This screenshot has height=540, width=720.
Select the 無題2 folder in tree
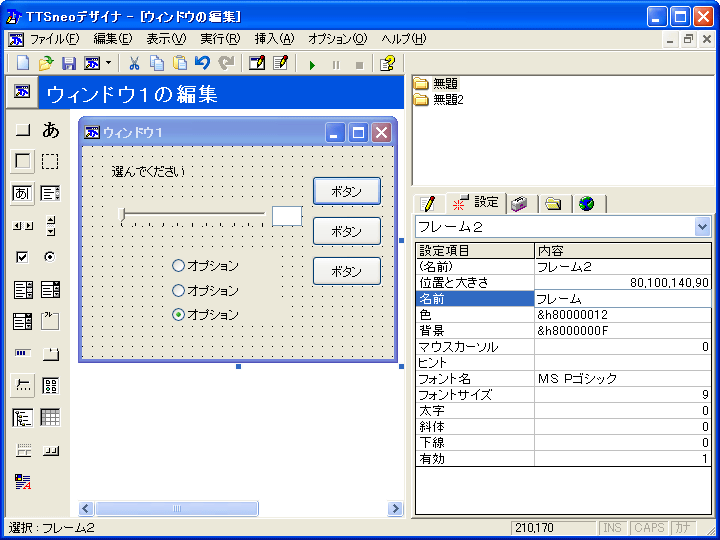click(447, 100)
